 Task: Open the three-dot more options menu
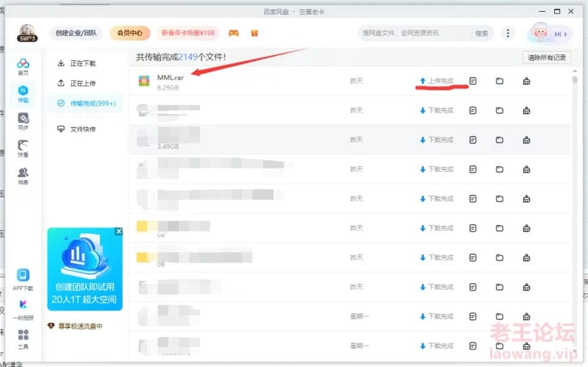coord(508,33)
